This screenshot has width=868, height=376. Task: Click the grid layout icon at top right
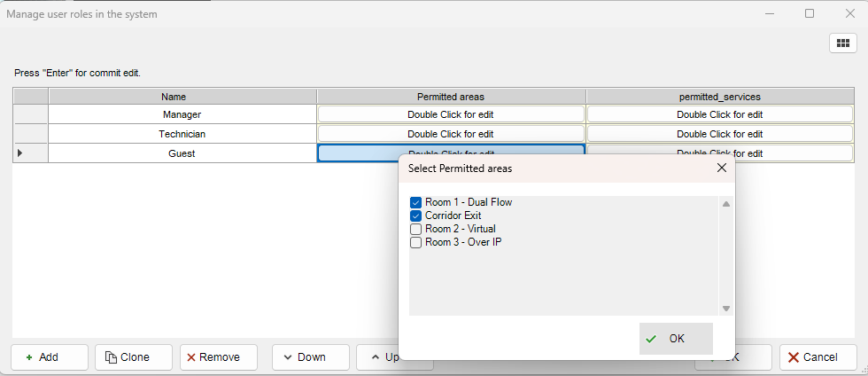(x=841, y=43)
